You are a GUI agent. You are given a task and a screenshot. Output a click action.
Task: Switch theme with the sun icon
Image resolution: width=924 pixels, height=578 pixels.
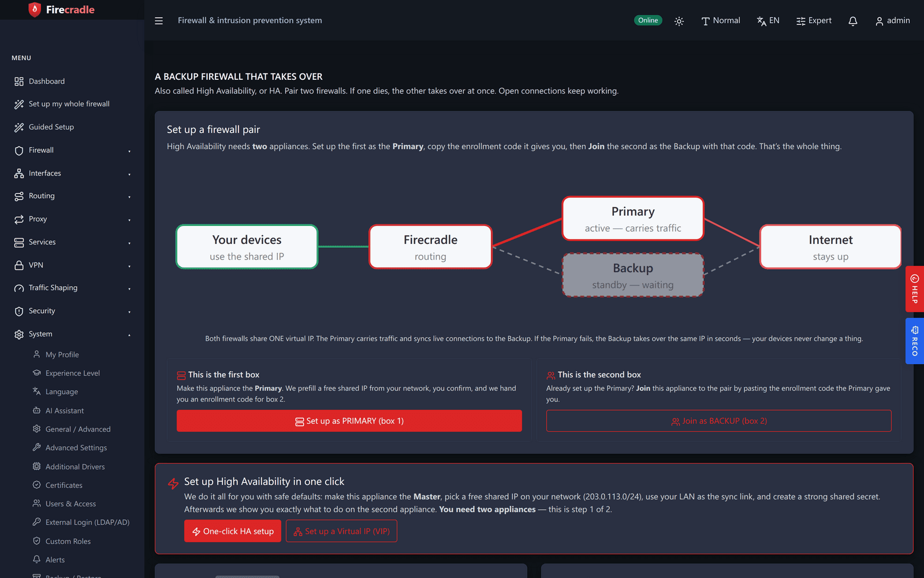[679, 21]
